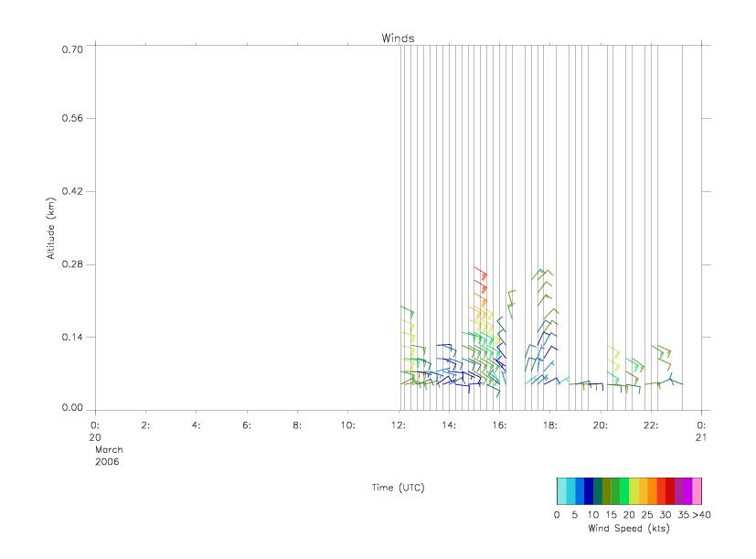Click the '6:' time tick label
This screenshot has width=756, height=559.
coord(247,425)
